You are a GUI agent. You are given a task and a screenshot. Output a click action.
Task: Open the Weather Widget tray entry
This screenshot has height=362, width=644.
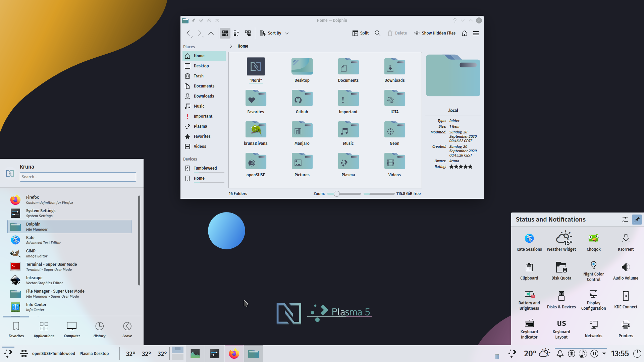point(561,241)
